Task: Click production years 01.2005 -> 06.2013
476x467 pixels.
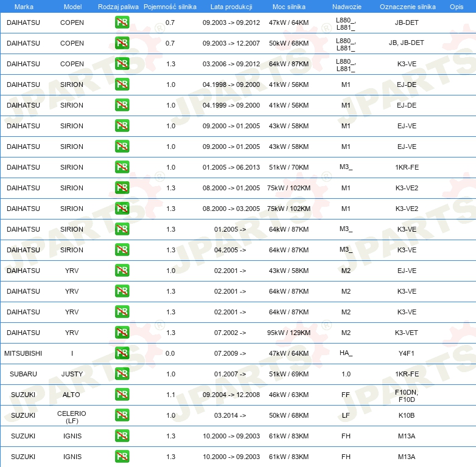Action: pyautogui.click(x=231, y=167)
